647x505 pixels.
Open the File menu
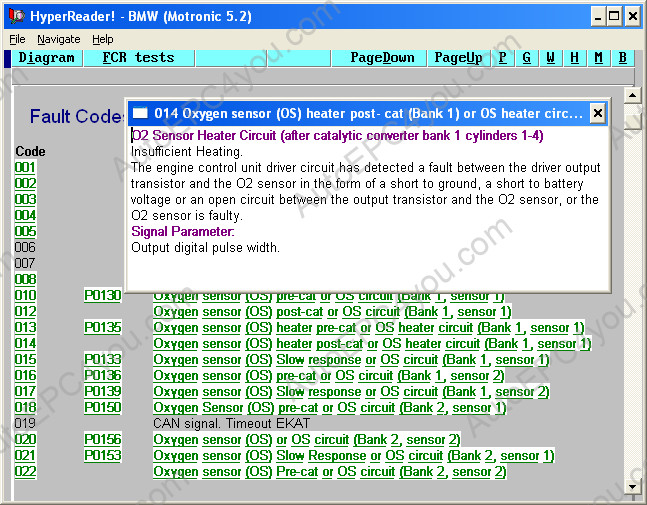coord(17,39)
